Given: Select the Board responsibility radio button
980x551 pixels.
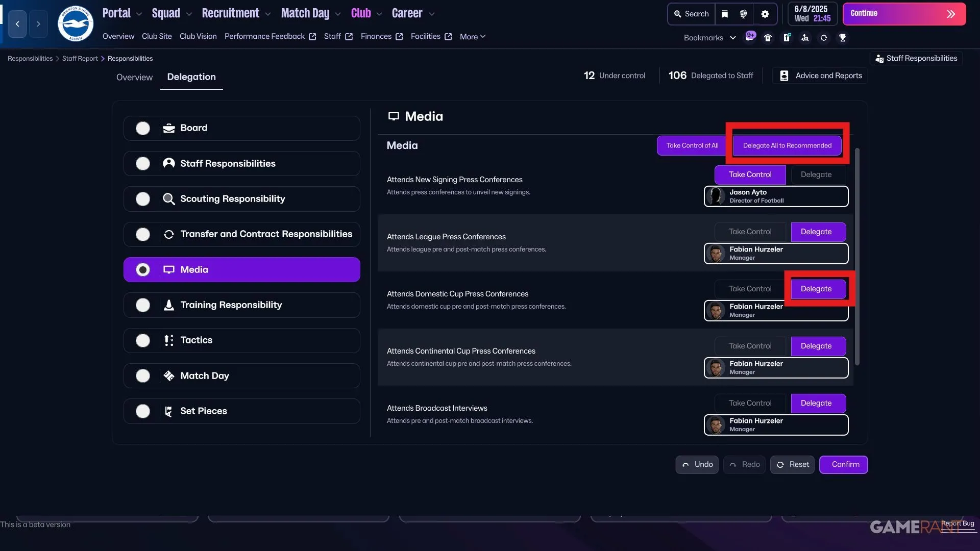Looking at the screenshot, I should pyautogui.click(x=143, y=128).
